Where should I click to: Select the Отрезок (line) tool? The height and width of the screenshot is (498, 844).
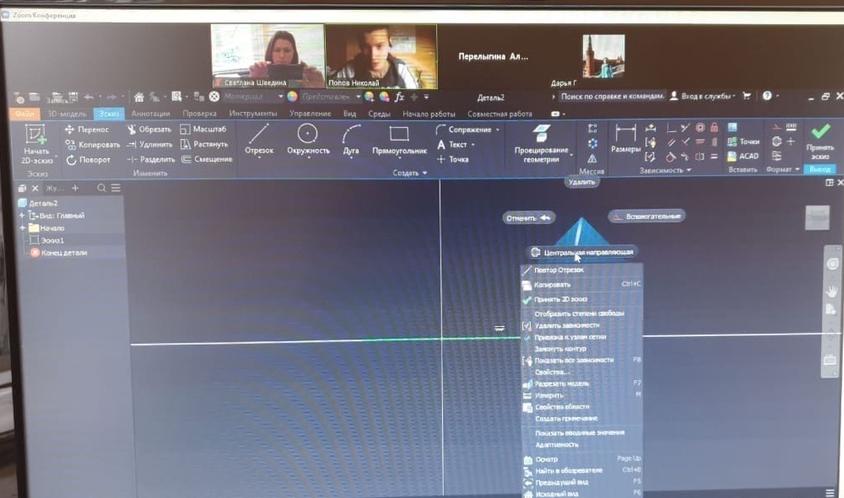(259, 139)
